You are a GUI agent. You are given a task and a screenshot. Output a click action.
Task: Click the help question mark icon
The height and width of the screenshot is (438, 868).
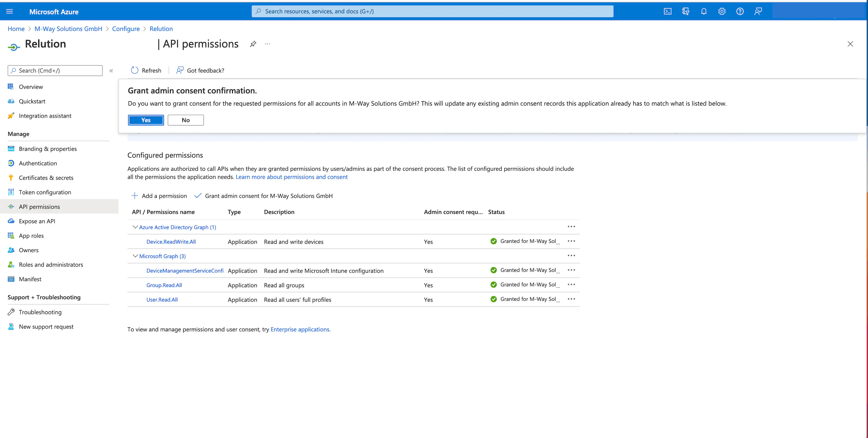pos(740,11)
